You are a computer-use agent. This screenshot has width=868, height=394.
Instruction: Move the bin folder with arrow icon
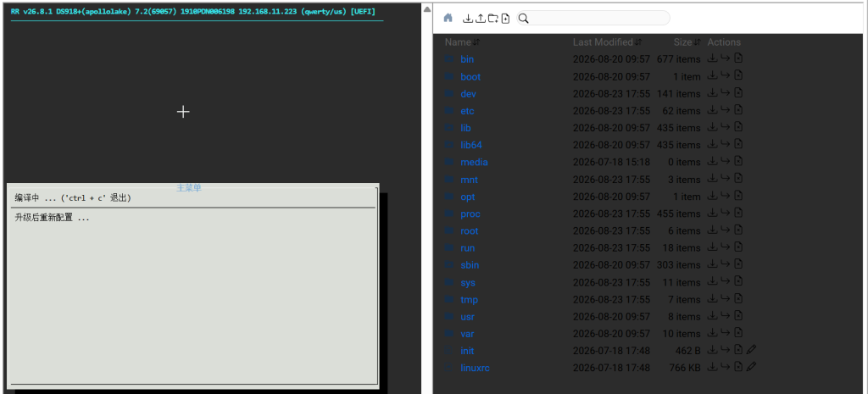(726, 58)
